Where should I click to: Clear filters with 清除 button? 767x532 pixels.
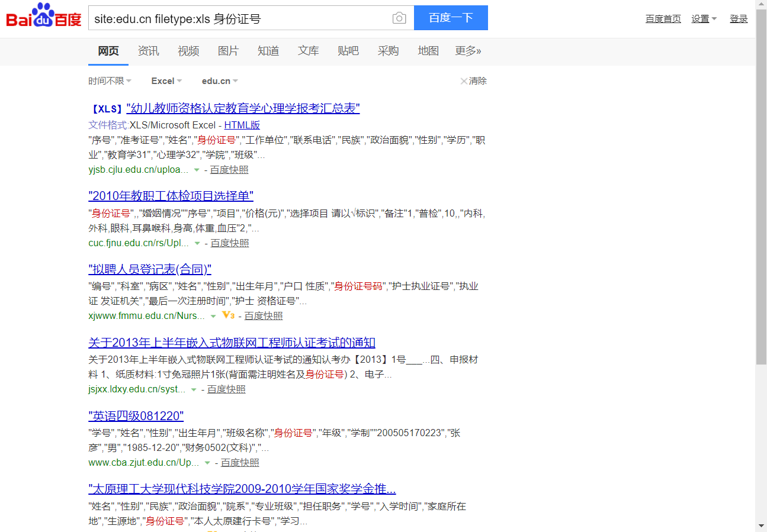pos(473,81)
